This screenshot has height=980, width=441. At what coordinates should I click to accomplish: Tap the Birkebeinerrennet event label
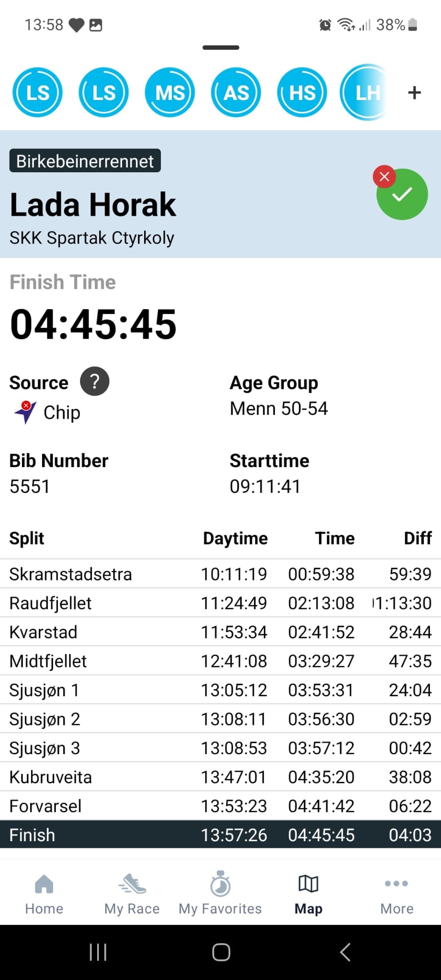point(85,161)
